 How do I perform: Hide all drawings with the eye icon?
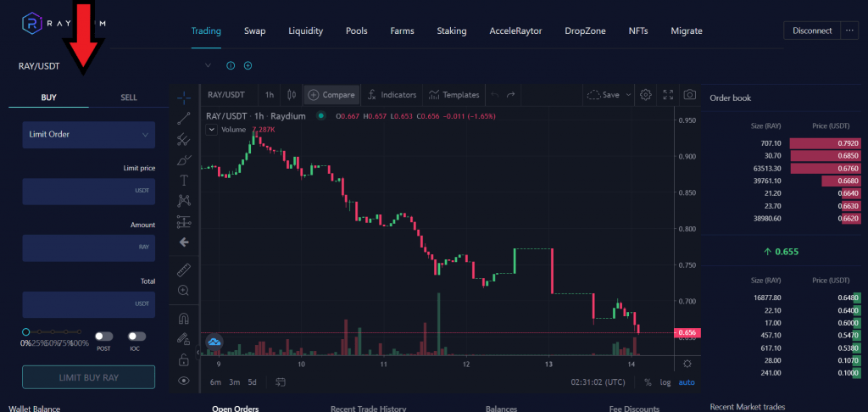click(184, 381)
